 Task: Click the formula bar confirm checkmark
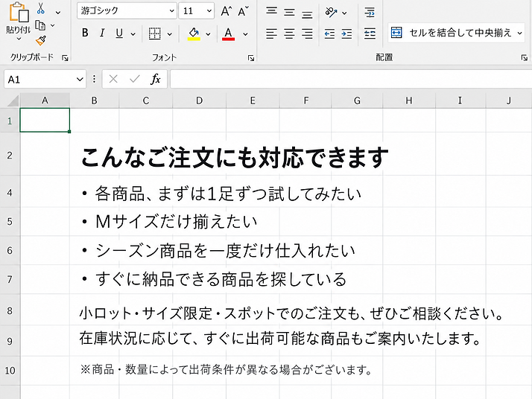(135, 79)
